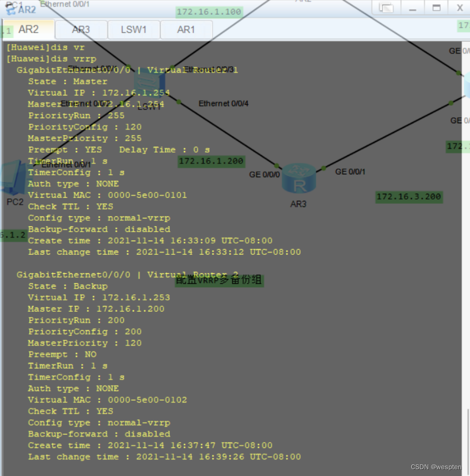Click 'Virtual IP : 172.16.1.253' line
470x476 pixels.
click(x=99, y=297)
